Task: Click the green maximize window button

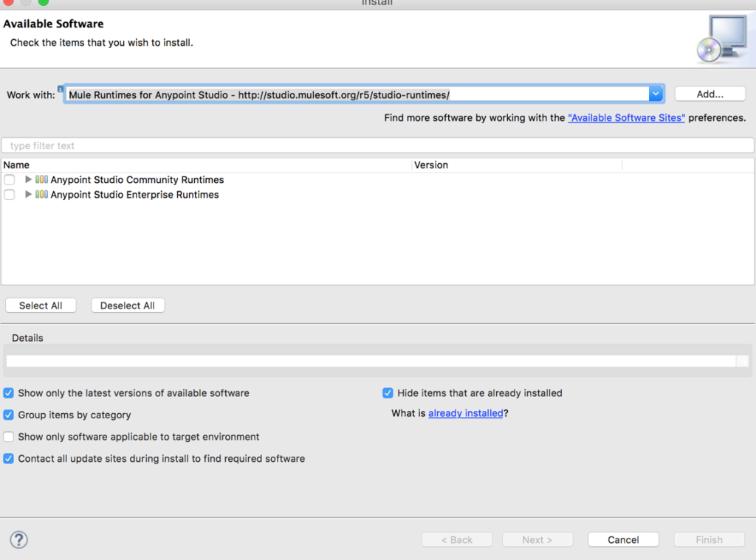Action: (44, 2)
